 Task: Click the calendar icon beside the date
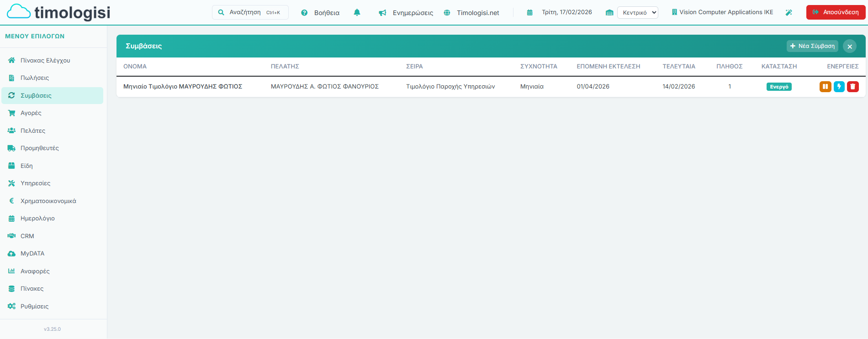pos(529,13)
